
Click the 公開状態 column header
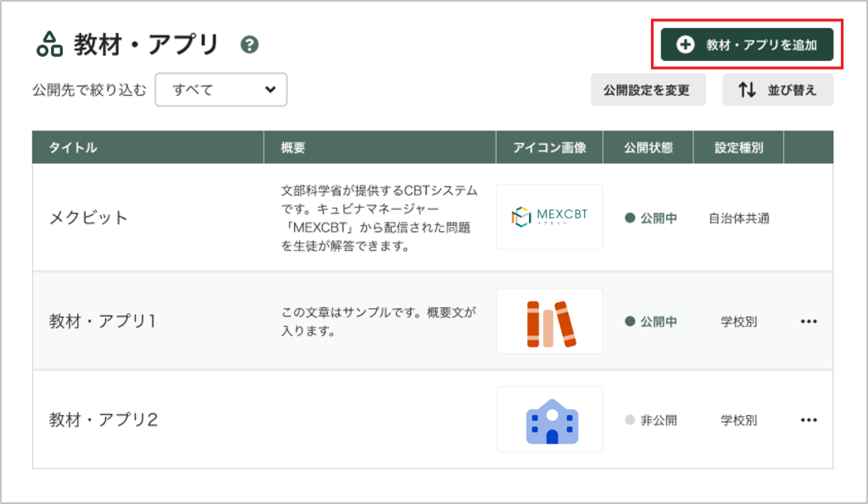click(x=648, y=147)
